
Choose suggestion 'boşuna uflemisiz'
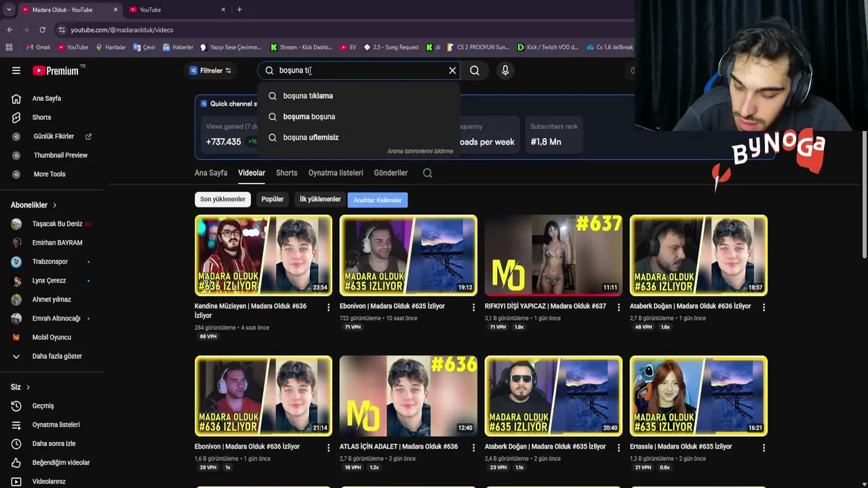(358, 138)
